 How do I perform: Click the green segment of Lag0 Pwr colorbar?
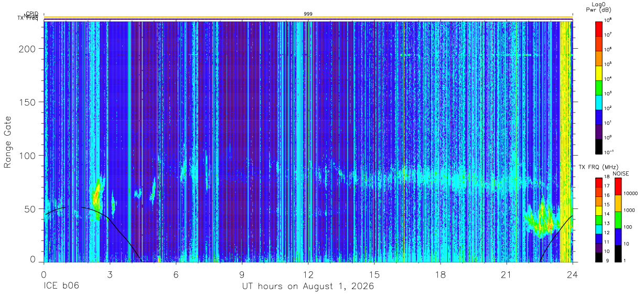click(598, 86)
